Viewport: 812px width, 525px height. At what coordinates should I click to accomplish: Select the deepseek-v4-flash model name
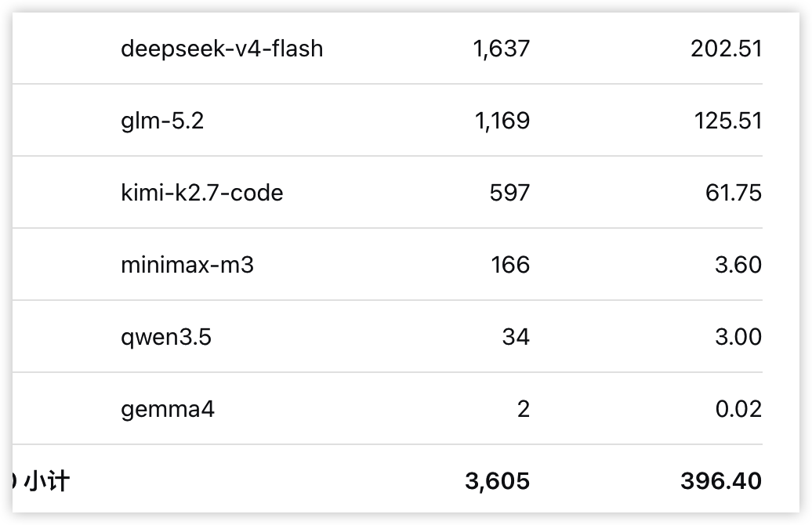click(x=222, y=49)
